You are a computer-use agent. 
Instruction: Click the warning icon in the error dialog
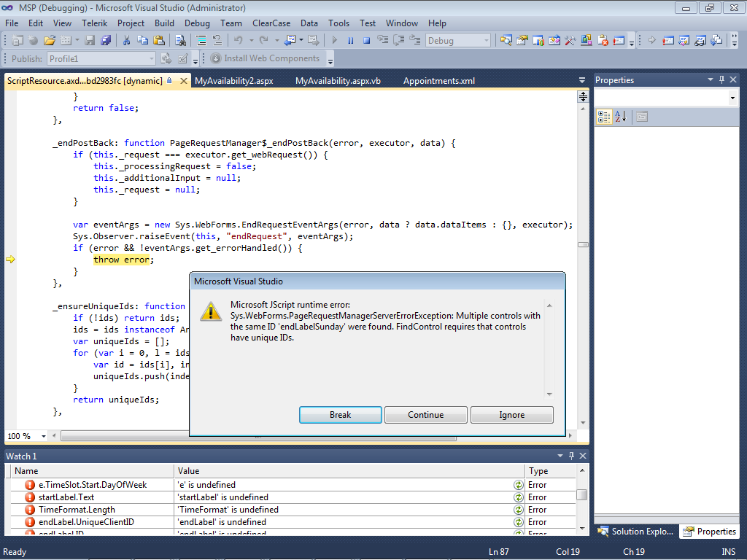pyautogui.click(x=212, y=311)
